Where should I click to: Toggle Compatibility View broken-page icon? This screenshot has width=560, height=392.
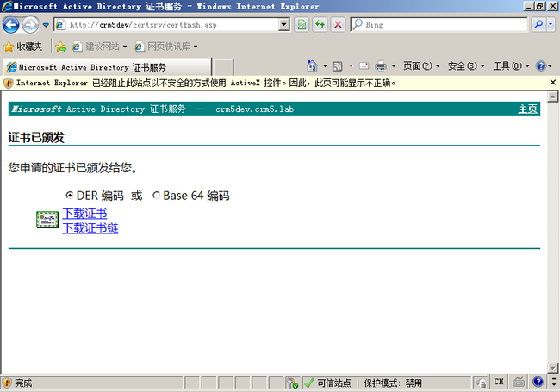click(x=302, y=25)
